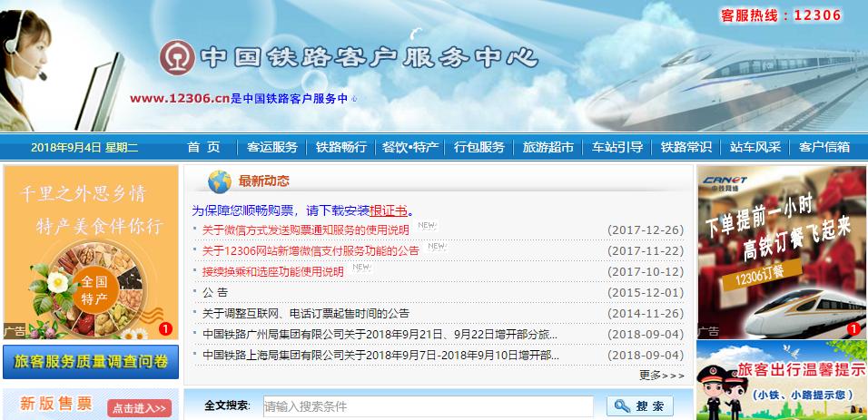Click the www.12306.cn address text
This screenshot has width=868, height=420.
coord(180,99)
